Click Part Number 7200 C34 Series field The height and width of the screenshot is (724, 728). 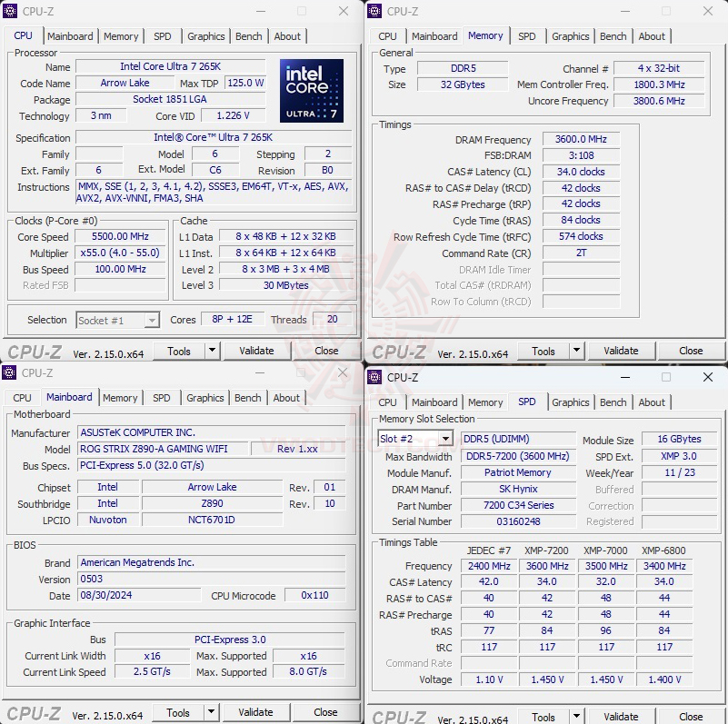tap(518, 505)
